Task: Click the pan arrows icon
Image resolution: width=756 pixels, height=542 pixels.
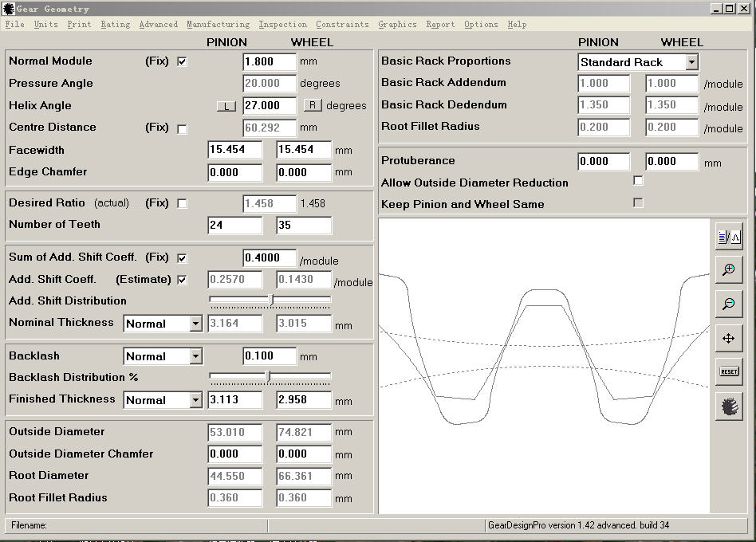Action: [x=729, y=338]
